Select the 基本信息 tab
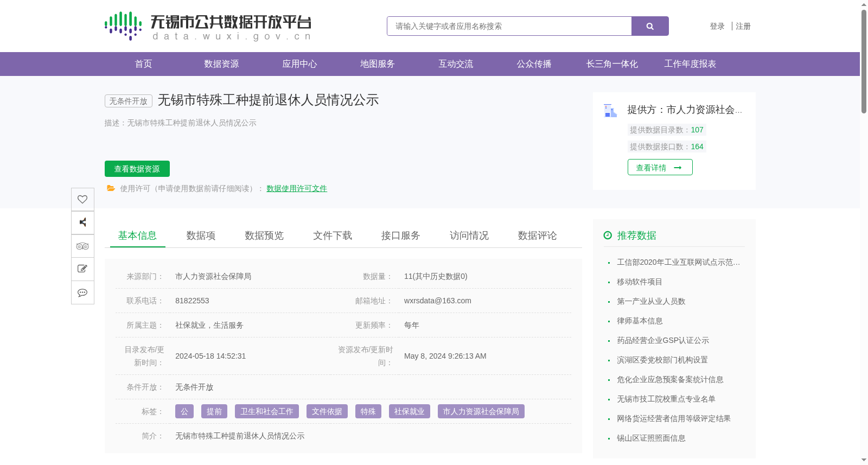The height and width of the screenshot is (465, 868). 137,235
